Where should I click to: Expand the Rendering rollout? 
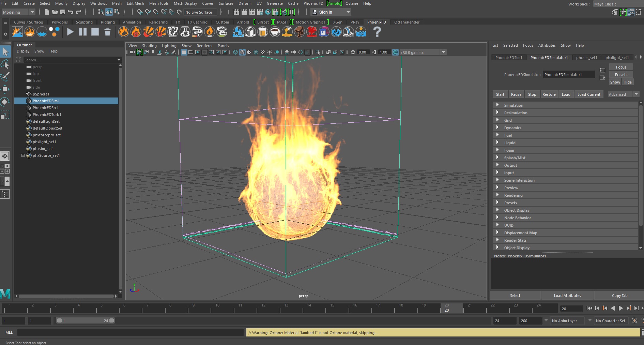click(566, 195)
